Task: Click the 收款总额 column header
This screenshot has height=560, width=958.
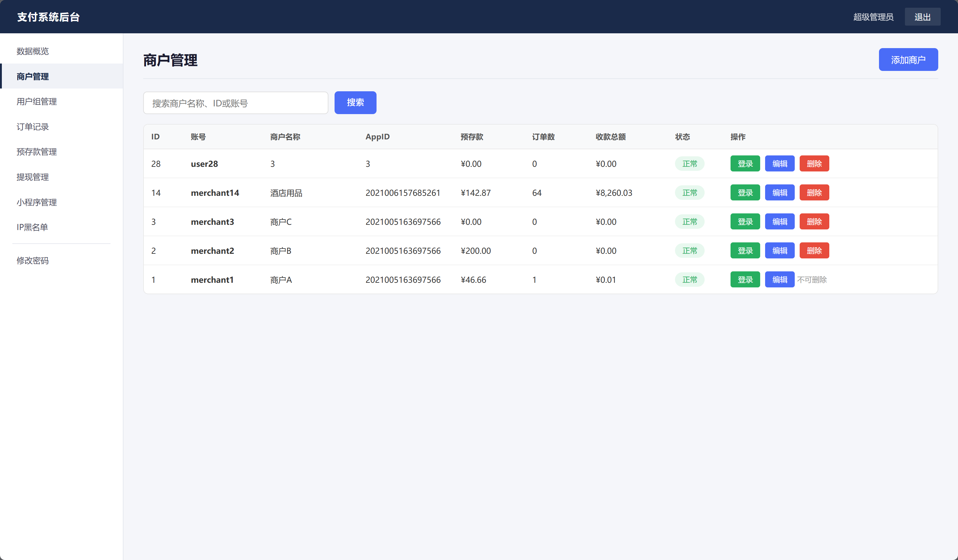Action: point(610,137)
